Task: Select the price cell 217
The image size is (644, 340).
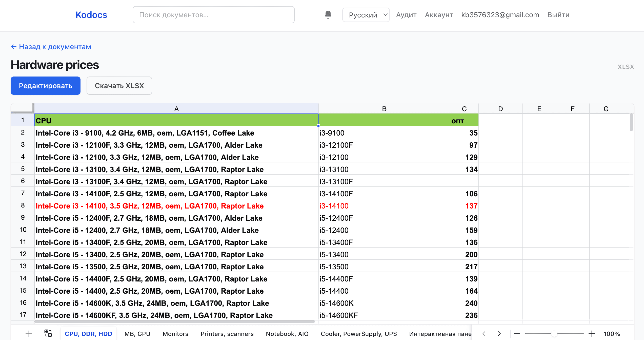Action: point(464,266)
